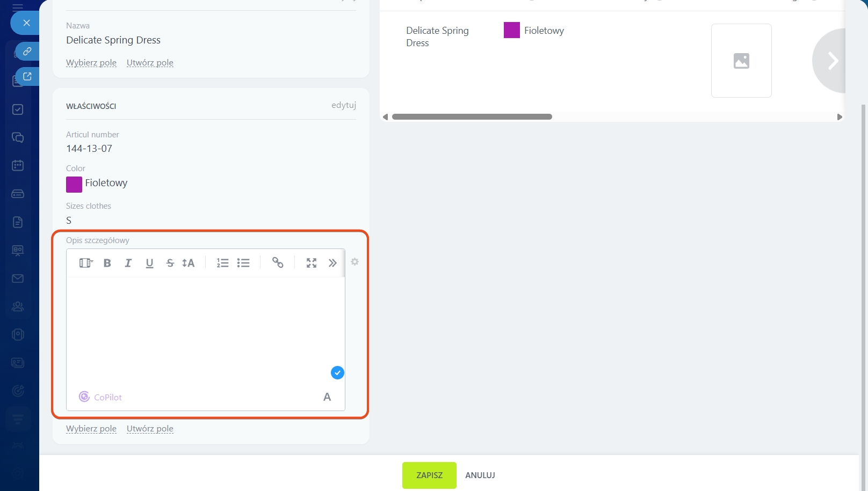Open Drive icon in left sidebar
Screen dimensions: 868x491
(18, 194)
